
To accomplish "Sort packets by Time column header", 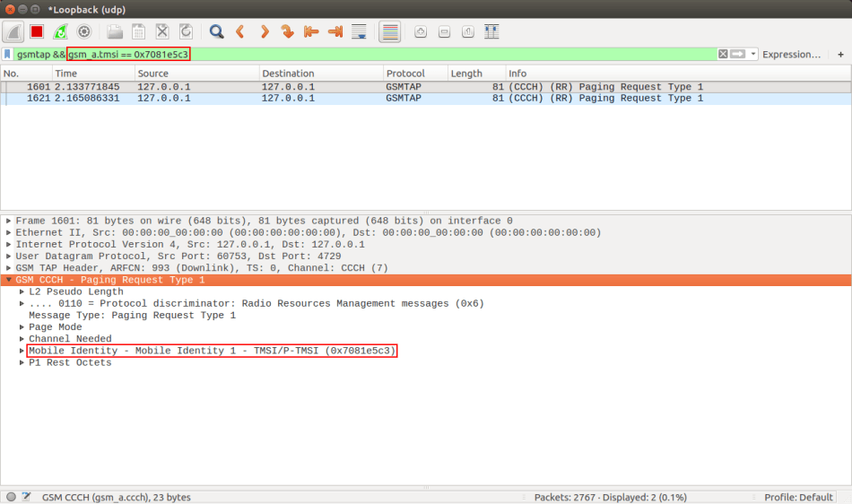I will point(90,74).
